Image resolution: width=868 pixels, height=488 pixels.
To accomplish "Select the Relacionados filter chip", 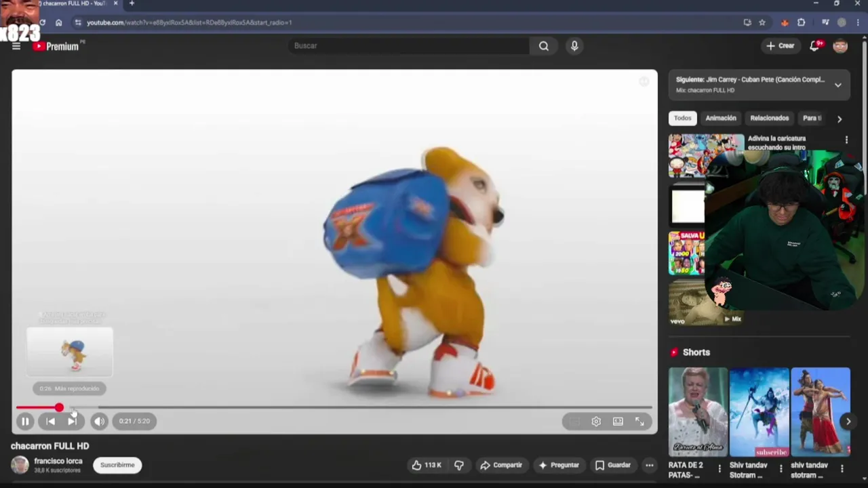I will click(770, 118).
